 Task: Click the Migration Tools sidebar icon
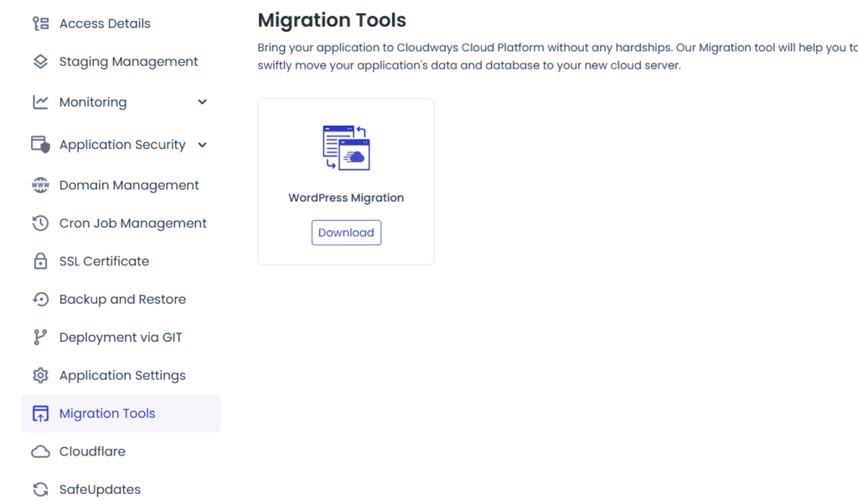pyautogui.click(x=40, y=414)
